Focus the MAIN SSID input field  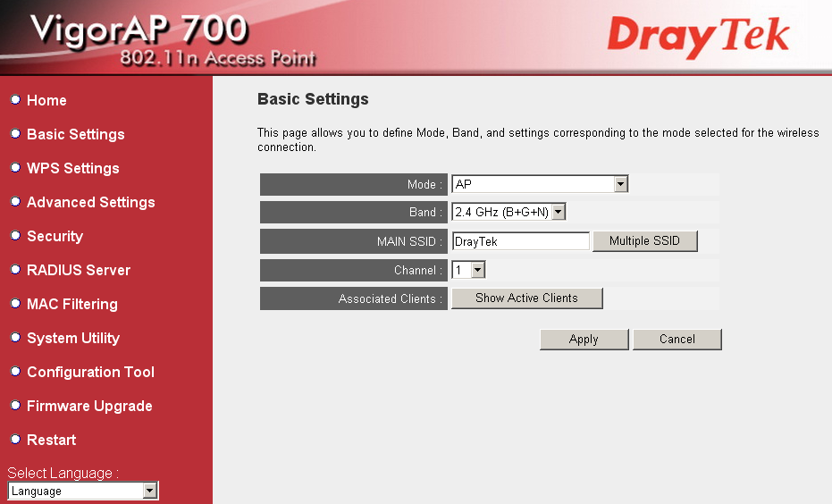520,241
